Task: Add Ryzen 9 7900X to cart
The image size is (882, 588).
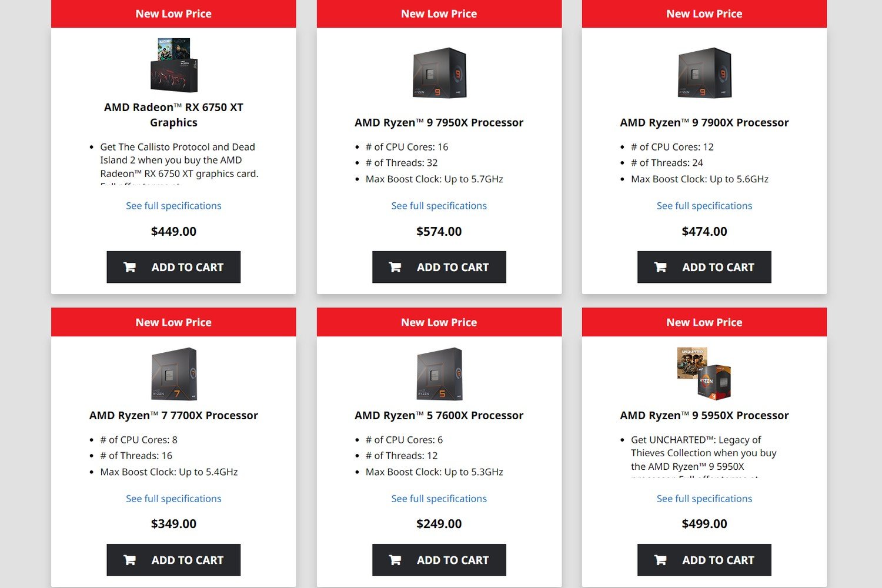Action: pos(704,267)
